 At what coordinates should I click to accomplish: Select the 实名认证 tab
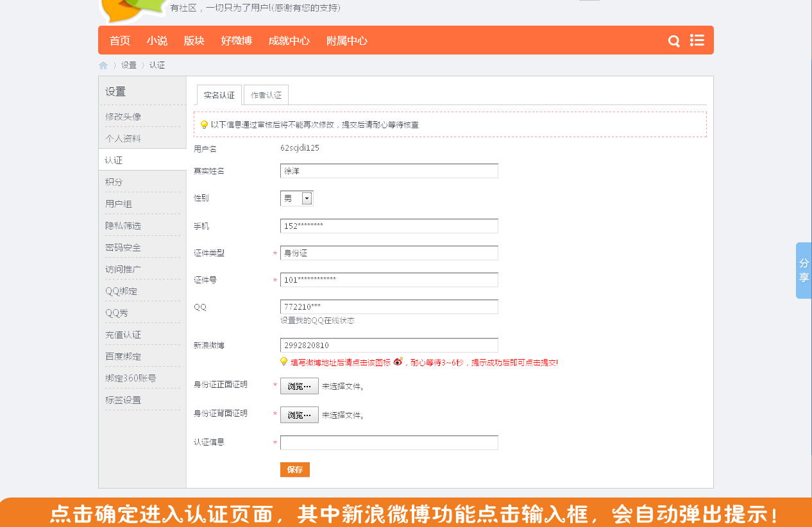pyautogui.click(x=219, y=95)
